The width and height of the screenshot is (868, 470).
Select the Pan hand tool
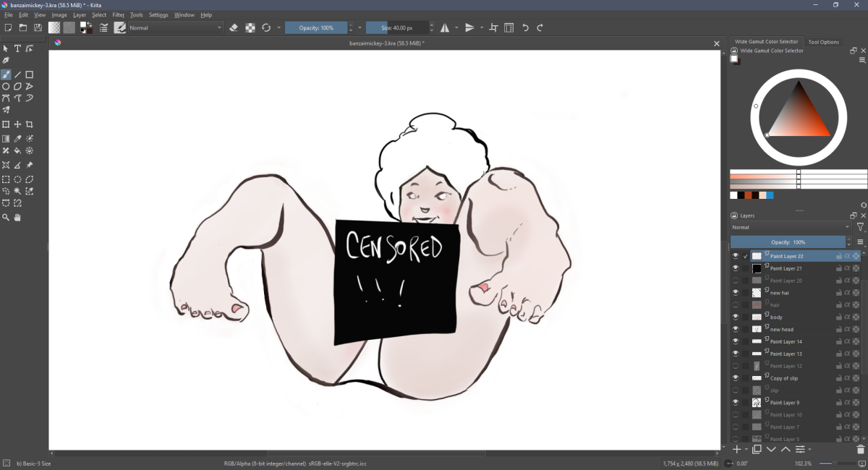click(x=17, y=217)
